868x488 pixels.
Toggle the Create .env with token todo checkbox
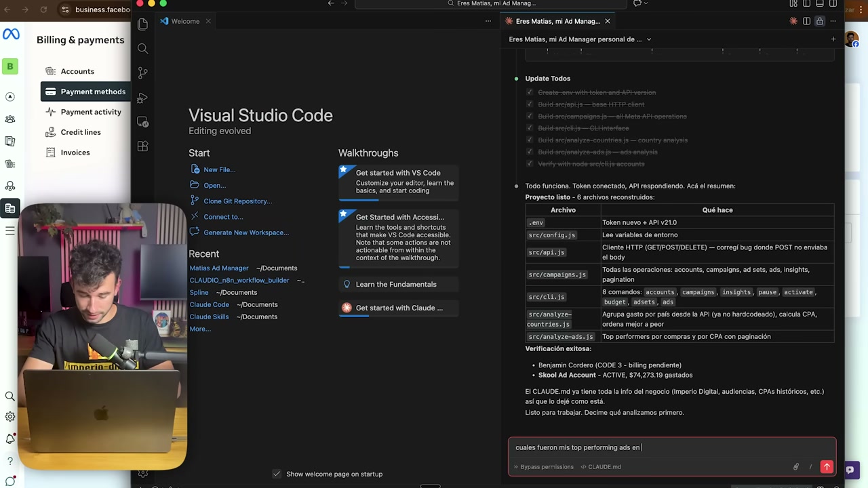coord(530,92)
